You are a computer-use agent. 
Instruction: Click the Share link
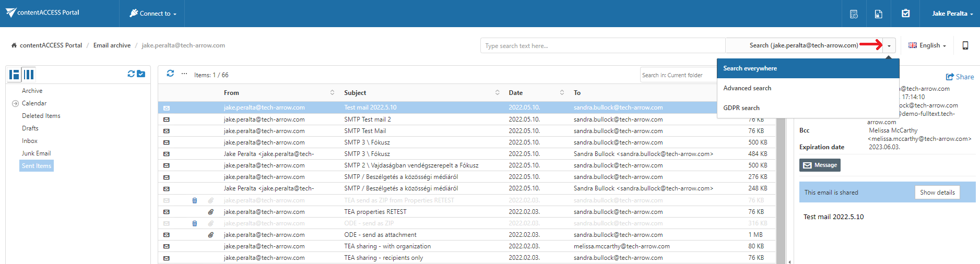tap(960, 77)
